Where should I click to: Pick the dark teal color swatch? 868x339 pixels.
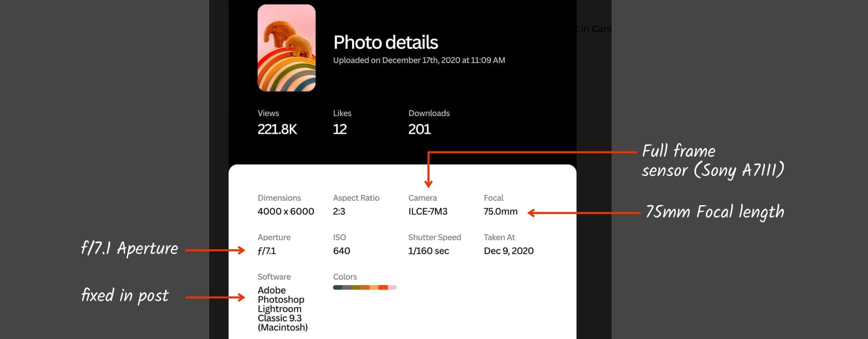338,287
